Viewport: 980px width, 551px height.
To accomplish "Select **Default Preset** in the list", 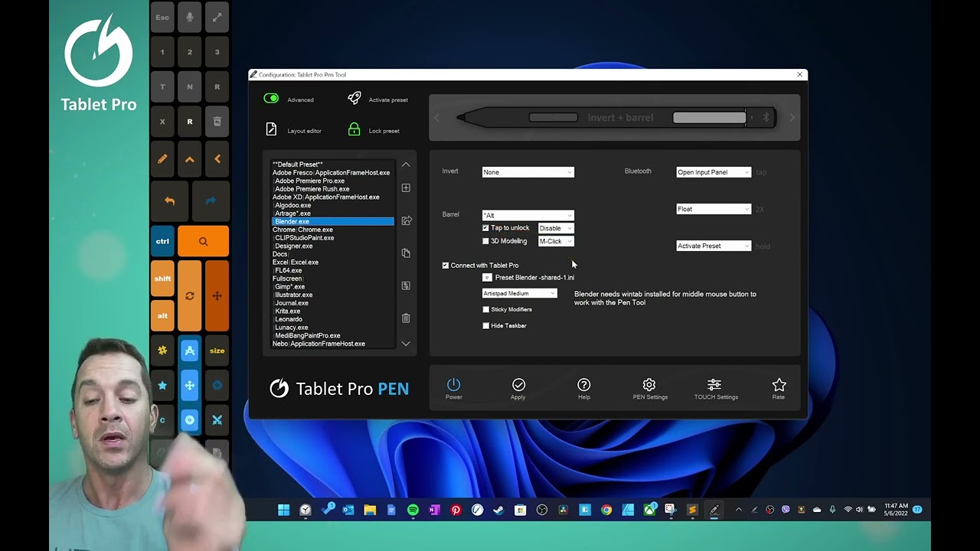I will point(298,165).
